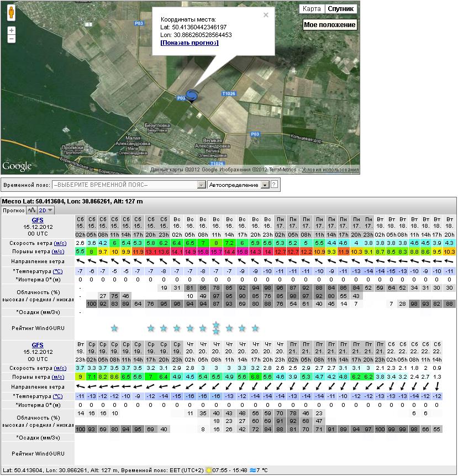
Task: Click the Google logo on the map
Action: click(17, 166)
